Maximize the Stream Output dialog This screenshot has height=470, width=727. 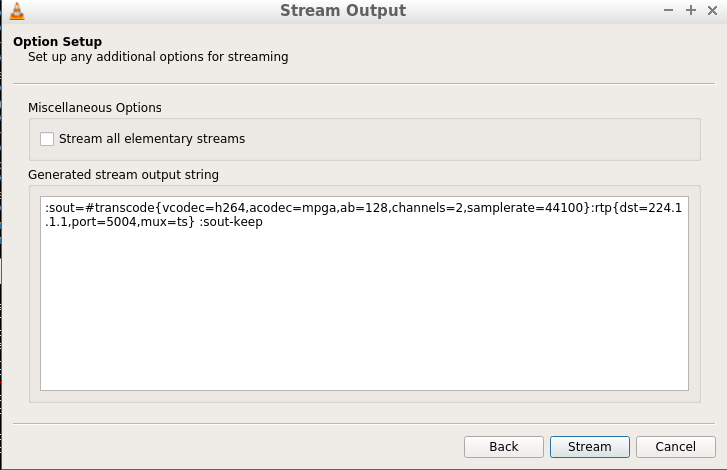691,10
